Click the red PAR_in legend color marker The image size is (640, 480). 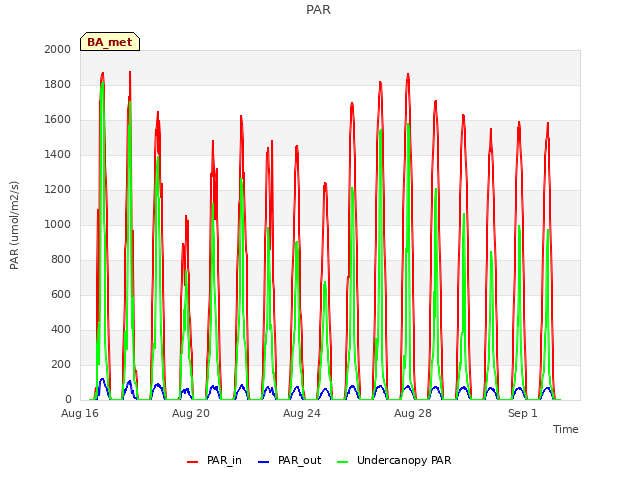(192, 462)
